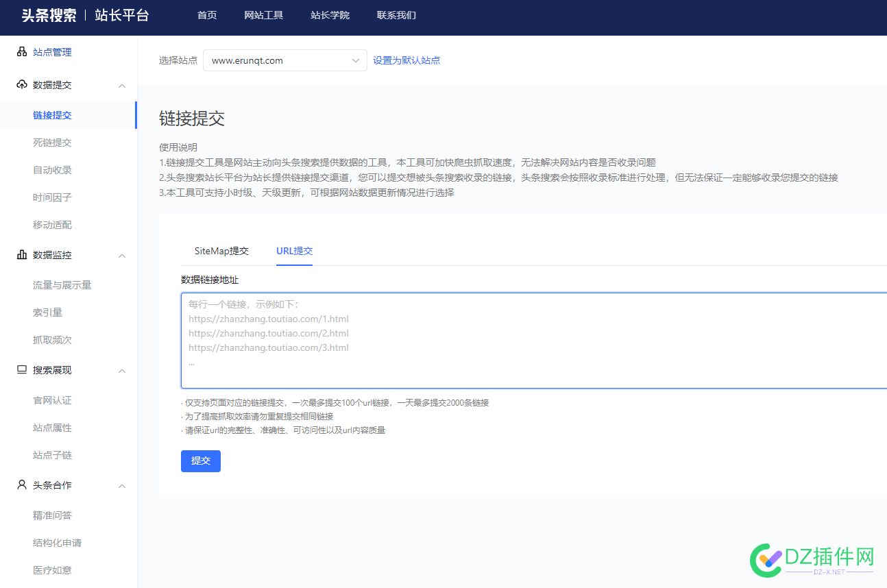Open the www.erunqt.com site dropdown
The width and height of the screenshot is (887, 588).
285,60
